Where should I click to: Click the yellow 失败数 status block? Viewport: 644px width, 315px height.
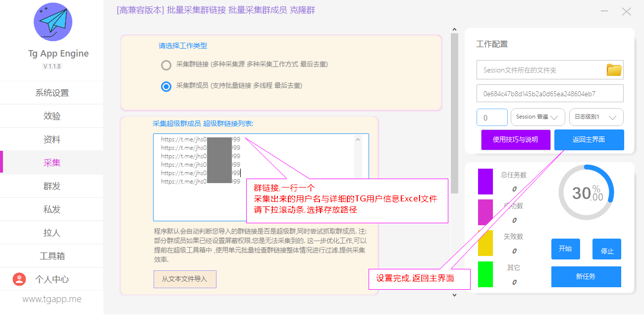click(x=485, y=243)
